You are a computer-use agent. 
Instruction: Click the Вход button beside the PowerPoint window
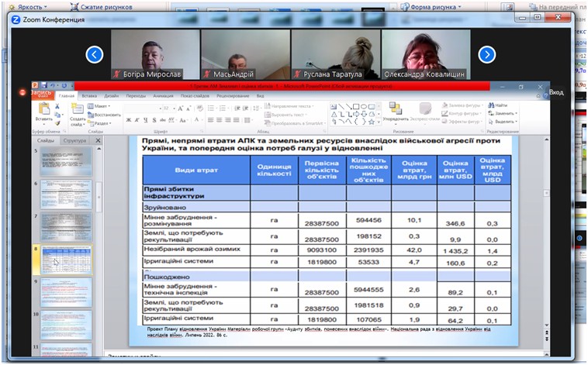(556, 92)
